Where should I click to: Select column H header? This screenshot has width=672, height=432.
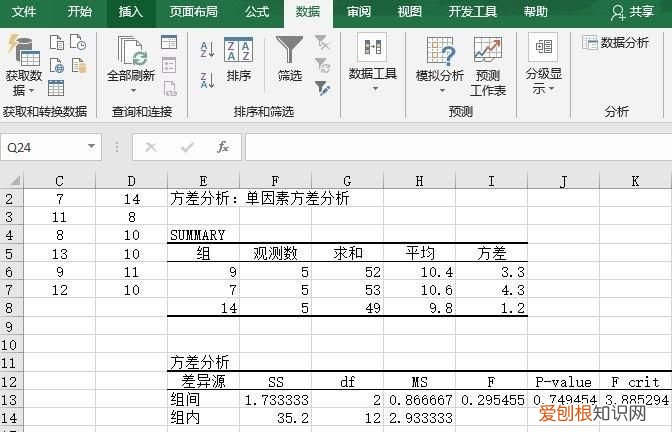point(419,180)
